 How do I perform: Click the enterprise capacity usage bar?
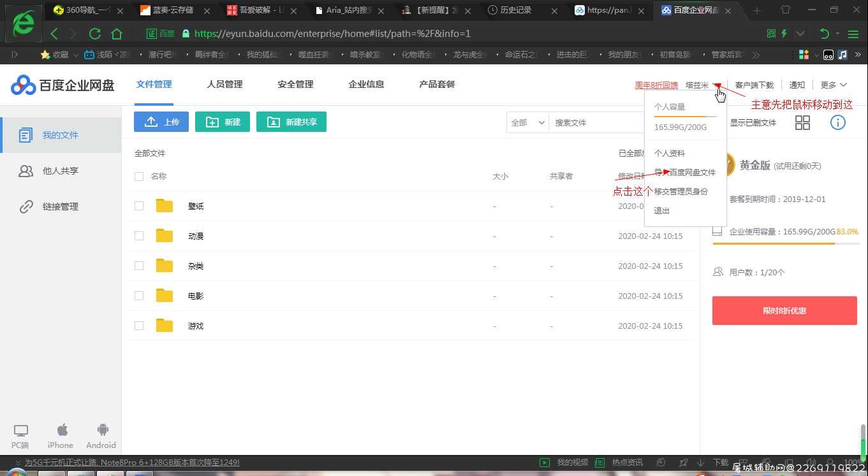(x=786, y=243)
